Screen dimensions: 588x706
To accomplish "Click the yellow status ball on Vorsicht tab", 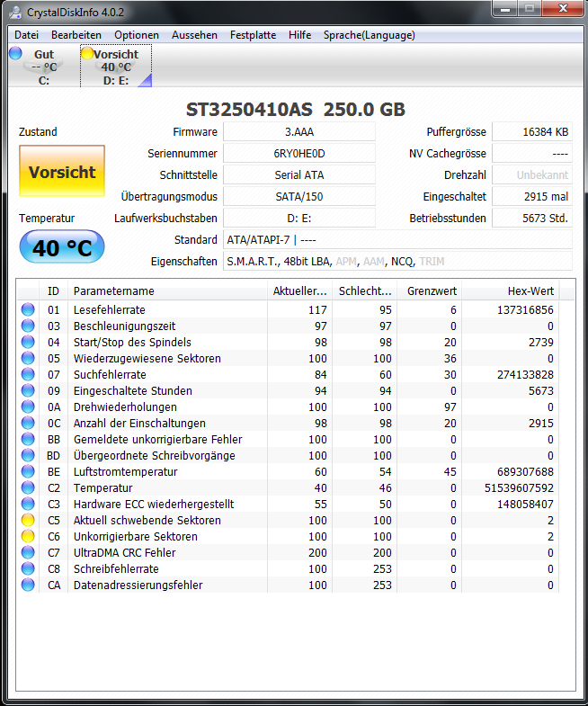I will [x=87, y=53].
